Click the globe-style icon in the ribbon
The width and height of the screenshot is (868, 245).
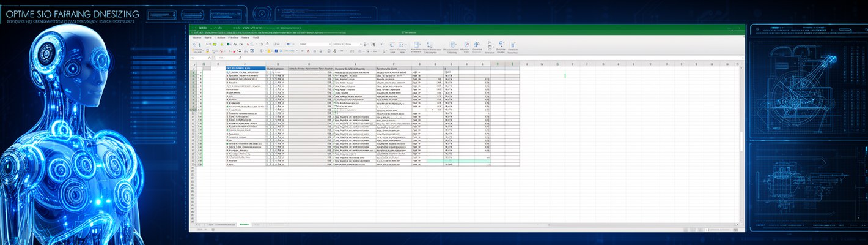tap(501, 45)
